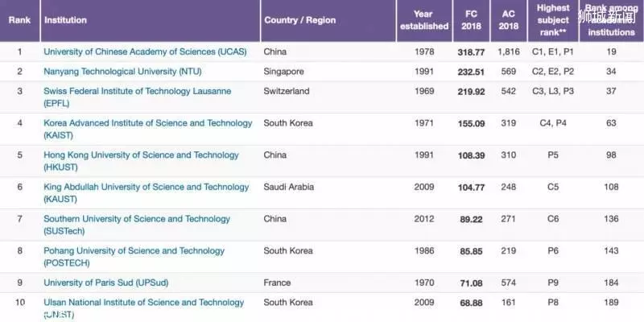Open University of Chinese Academy of Sciences link

(145, 52)
